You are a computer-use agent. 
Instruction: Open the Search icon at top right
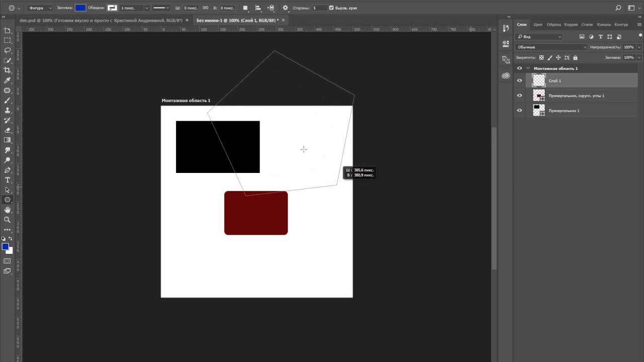coord(618,8)
